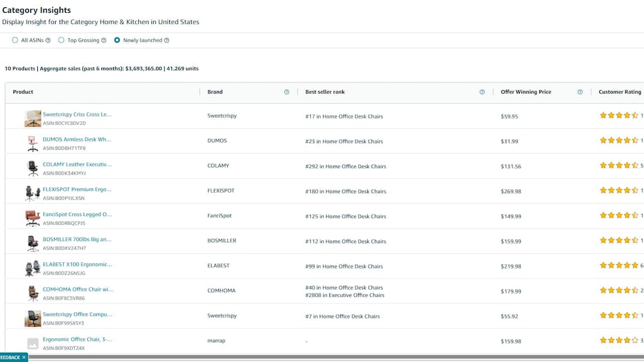The image size is (644, 362).
Task: Click the Customer Rating column header
Action: (620, 92)
